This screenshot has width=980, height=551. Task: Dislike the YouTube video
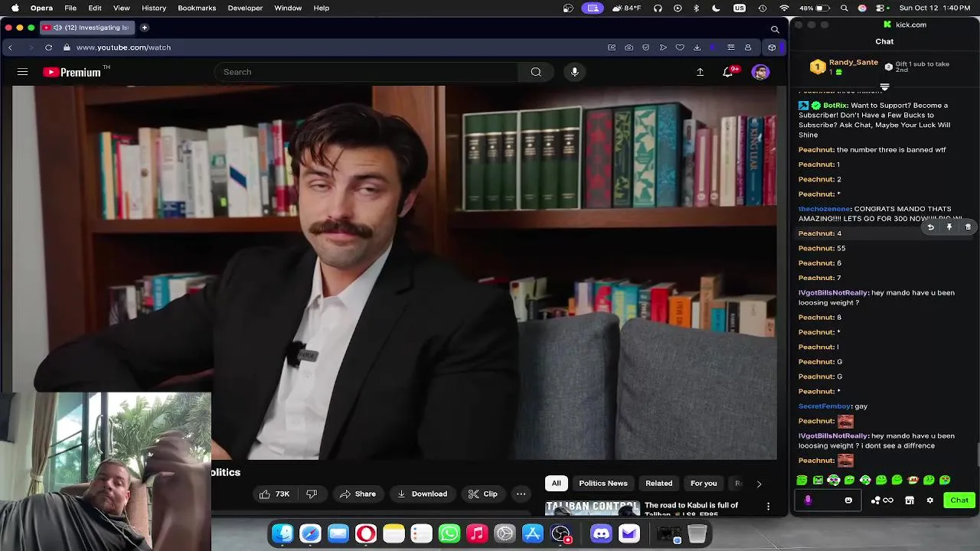coord(312,494)
